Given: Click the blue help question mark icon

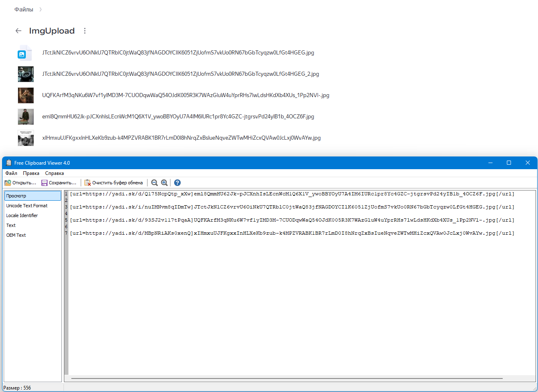Looking at the screenshot, I should click(x=177, y=183).
